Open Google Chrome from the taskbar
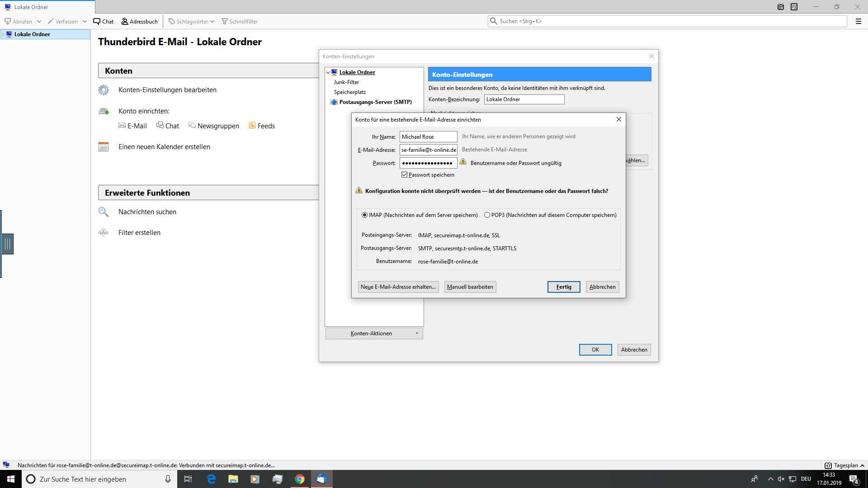 300,479
